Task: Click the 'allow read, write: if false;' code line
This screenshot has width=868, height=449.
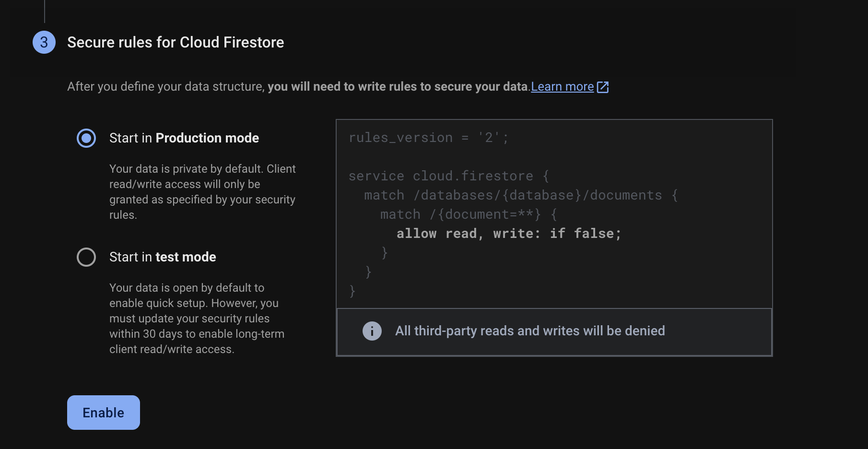Action: click(509, 234)
